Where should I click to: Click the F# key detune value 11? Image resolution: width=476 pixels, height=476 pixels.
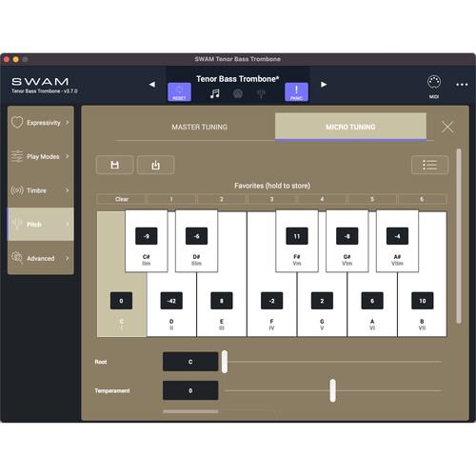click(297, 236)
